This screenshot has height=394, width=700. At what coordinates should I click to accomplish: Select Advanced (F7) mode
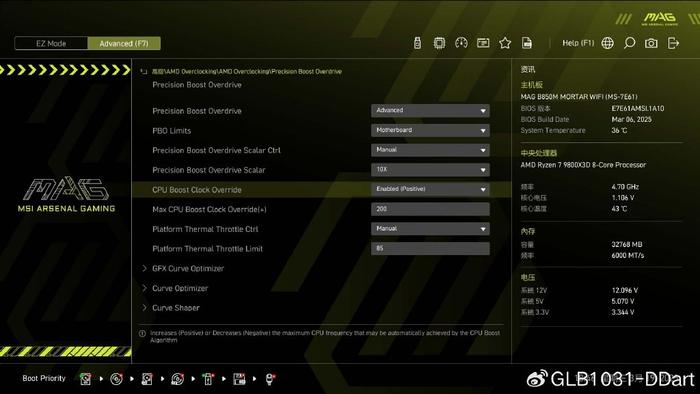124,43
